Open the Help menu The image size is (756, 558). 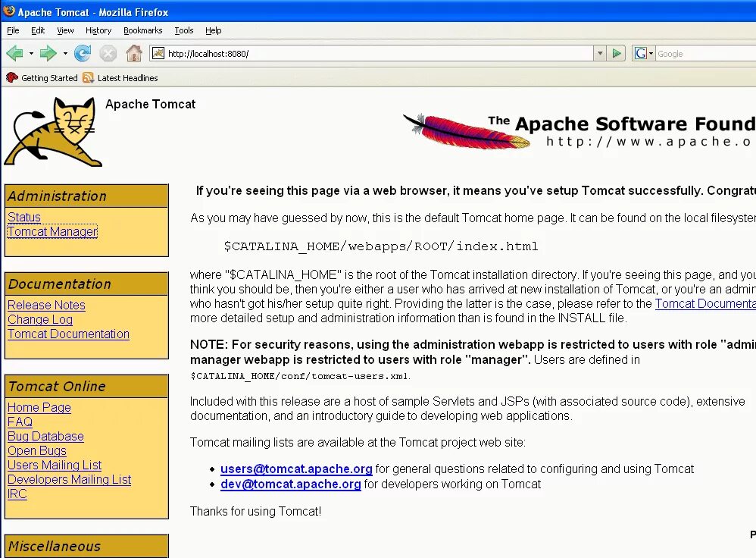(213, 30)
